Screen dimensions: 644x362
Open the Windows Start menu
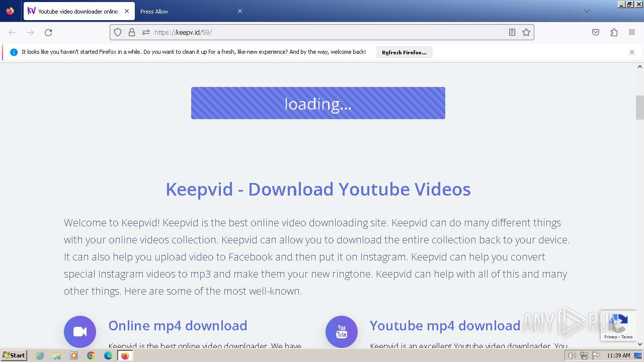(x=14, y=355)
